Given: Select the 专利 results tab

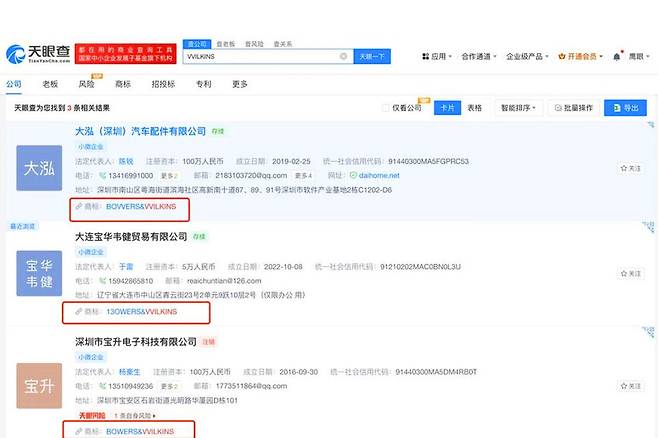Looking at the screenshot, I should pyautogui.click(x=204, y=84).
